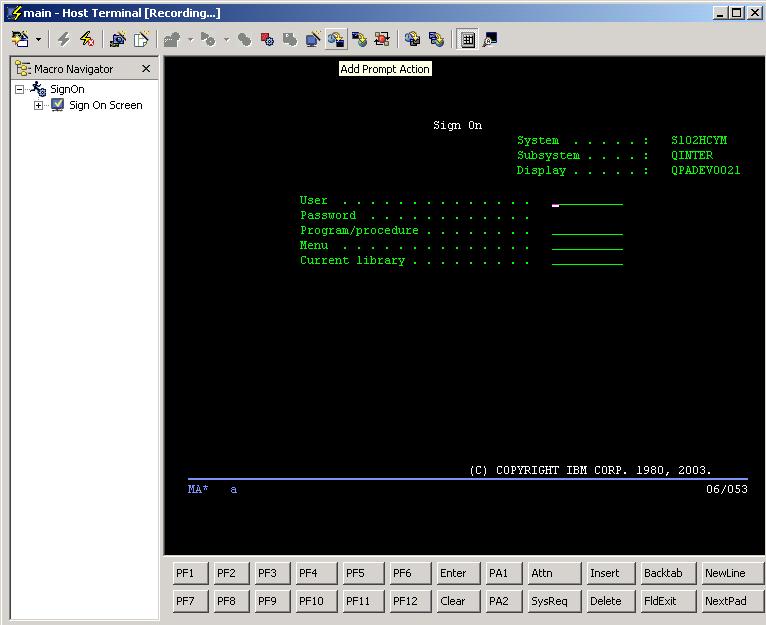Select the SignOn macro in the navigator
This screenshot has height=625, width=766.
(67, 89)
